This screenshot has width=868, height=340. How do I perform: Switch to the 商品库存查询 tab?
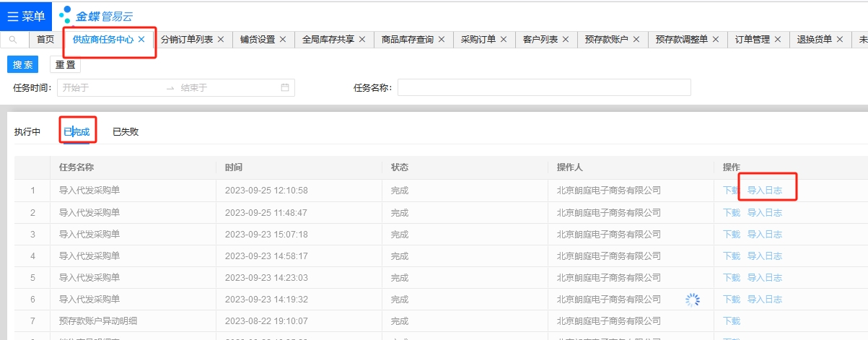[x=408, y=40]
